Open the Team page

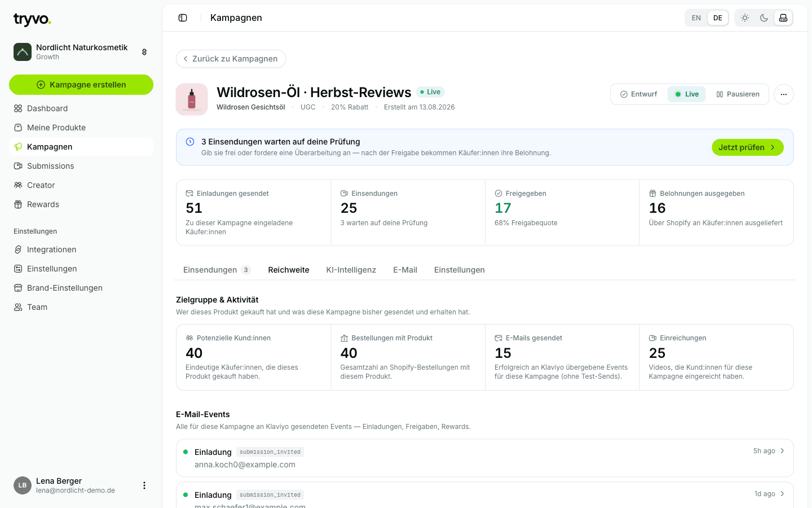(x=81, y=307)
